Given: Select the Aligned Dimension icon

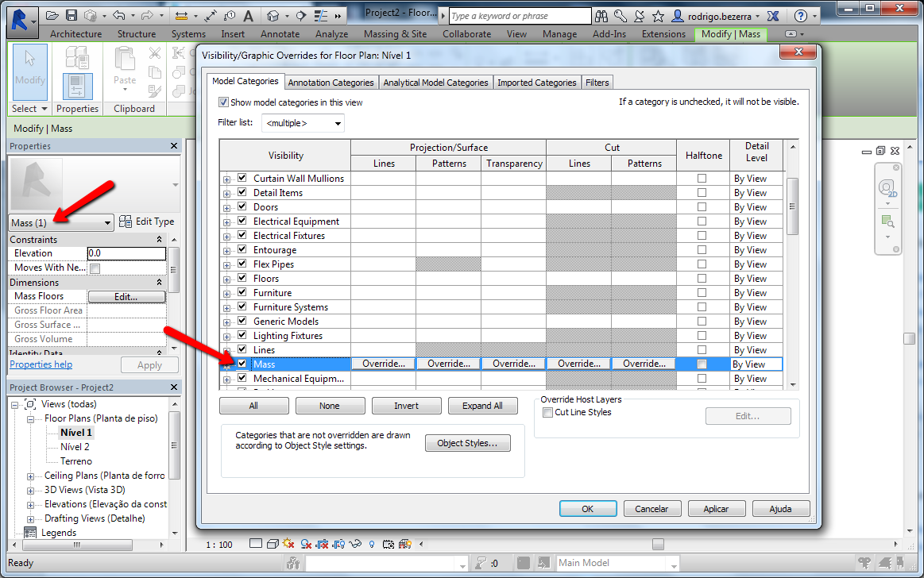Looking at the screenshot, I should pyautogui.click(x=211, y=16).
